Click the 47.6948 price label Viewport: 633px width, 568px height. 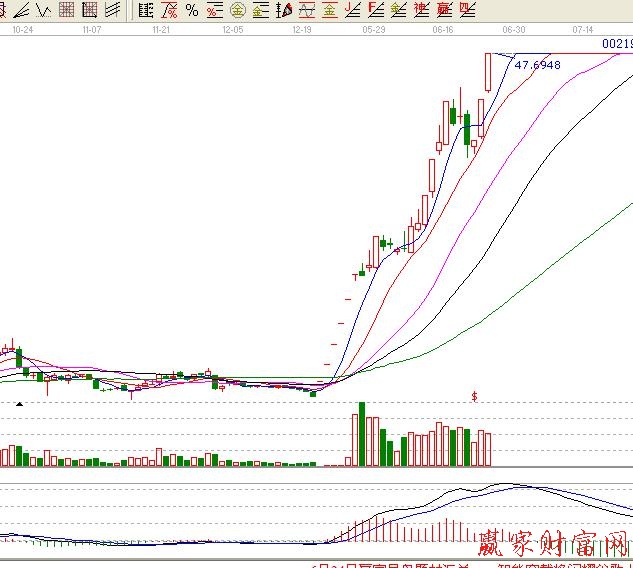coord(537,65)
